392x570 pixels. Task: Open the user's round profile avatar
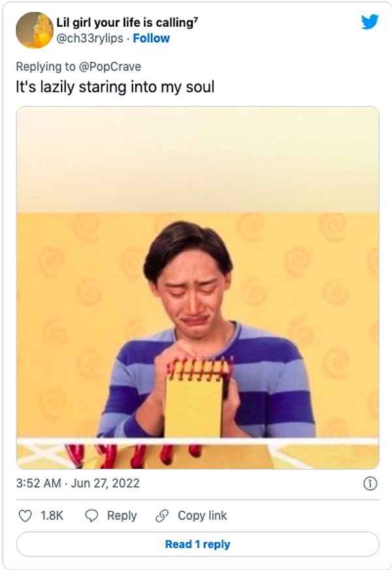coord(34,30)
